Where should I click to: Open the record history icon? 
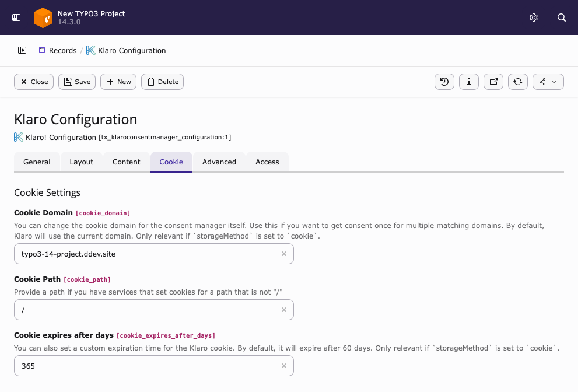[444, 82]
